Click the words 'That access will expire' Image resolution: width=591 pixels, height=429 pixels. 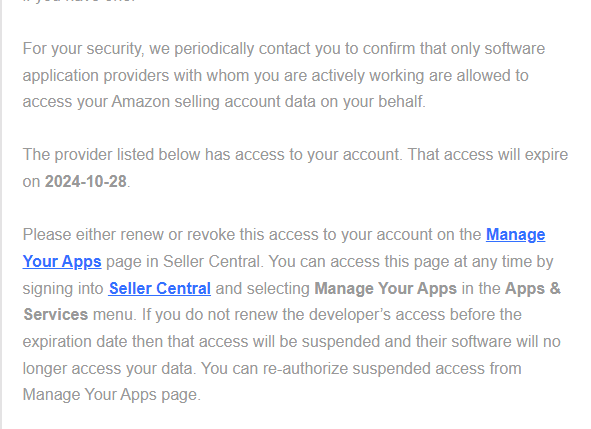point(488,155)
